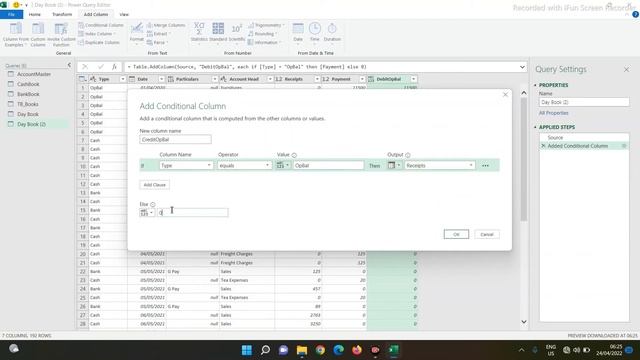This screenshot has height=360, width=640.
Task: Click the Date icon in ribbon
Action: pyautogui.click(x=298, y=29)
